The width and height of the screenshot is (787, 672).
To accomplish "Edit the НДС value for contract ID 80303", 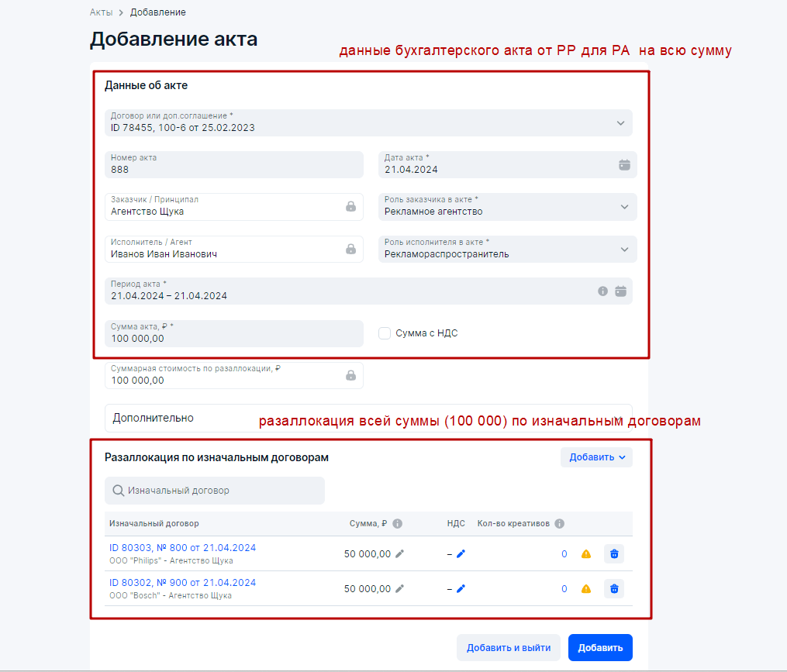I will [x=461, y=553].
